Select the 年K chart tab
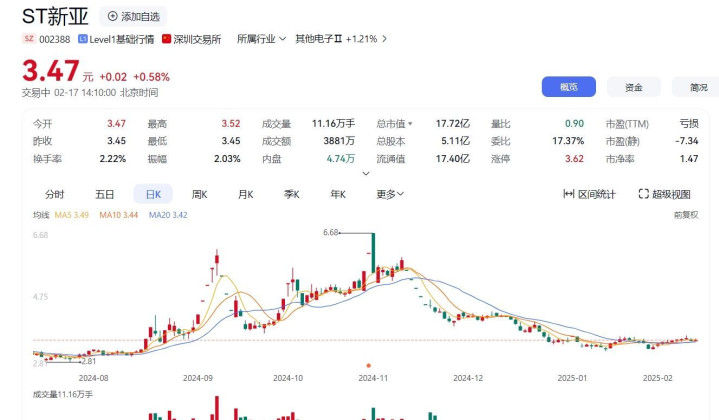719x420 pixels. pos(338,194)
